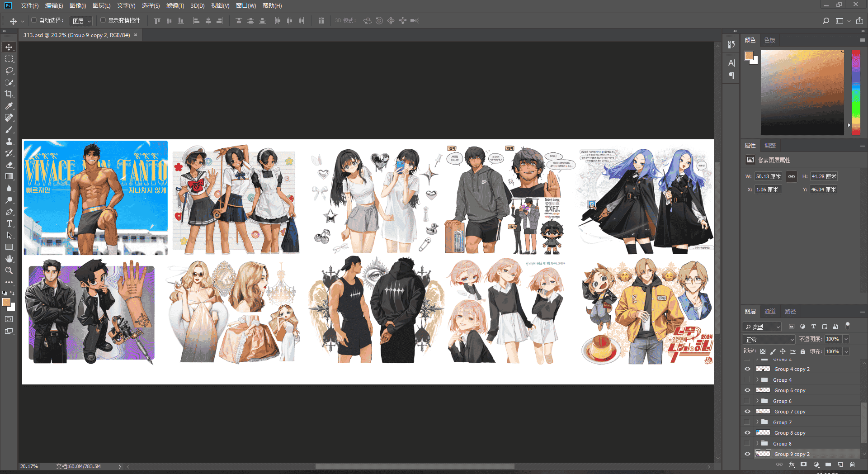Select the Eyedropper tool
Viewport: 868px width, 474px height.
click(9, 106)
